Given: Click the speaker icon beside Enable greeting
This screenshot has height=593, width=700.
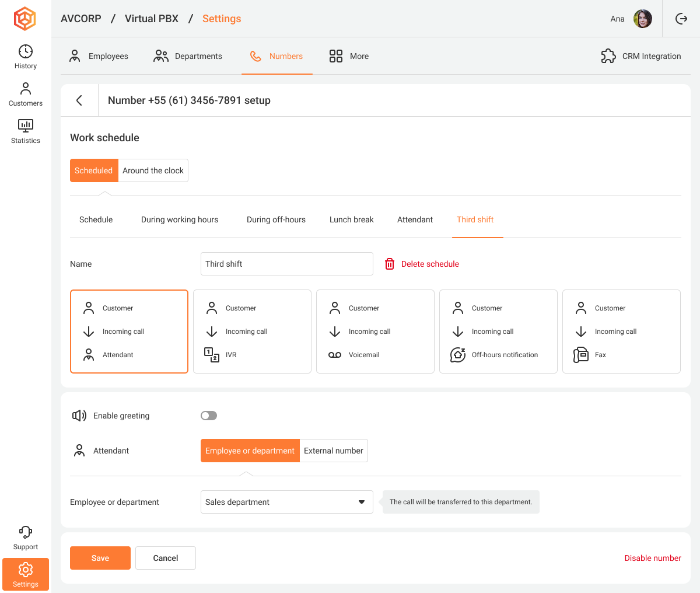Looking at the screenshot, I should click(79, 416).
